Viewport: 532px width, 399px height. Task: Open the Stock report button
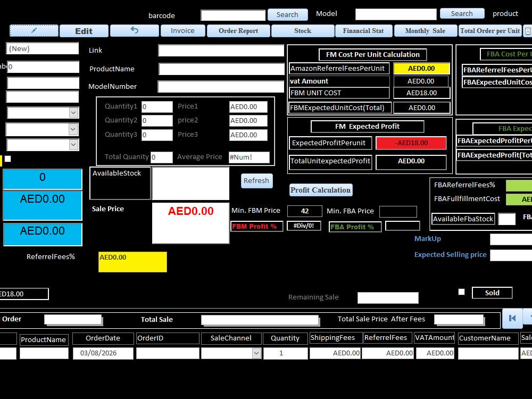pos(303,30)
